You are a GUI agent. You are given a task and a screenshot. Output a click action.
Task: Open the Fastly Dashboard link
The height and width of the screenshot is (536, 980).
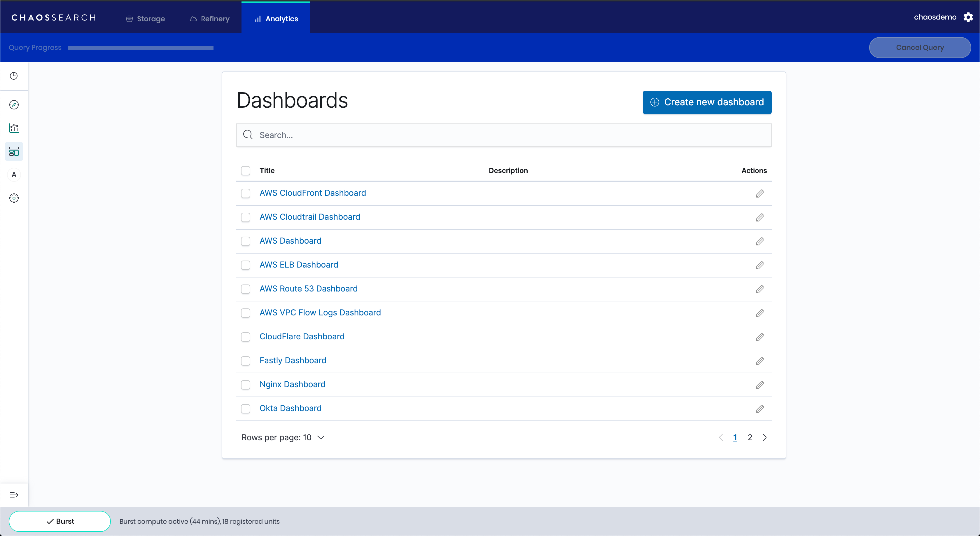293,361
